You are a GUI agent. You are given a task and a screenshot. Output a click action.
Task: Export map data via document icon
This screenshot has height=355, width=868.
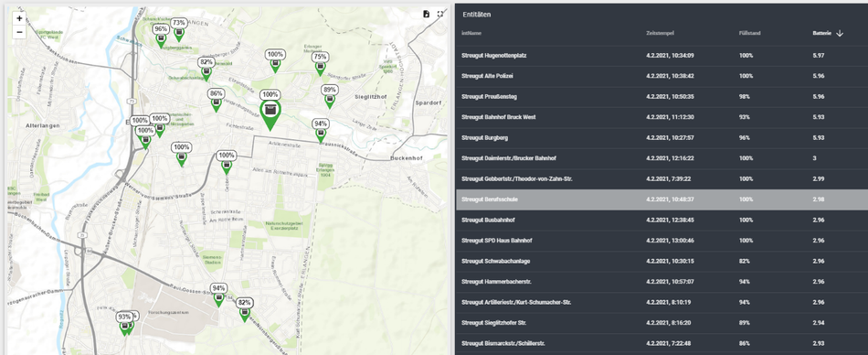426,14
